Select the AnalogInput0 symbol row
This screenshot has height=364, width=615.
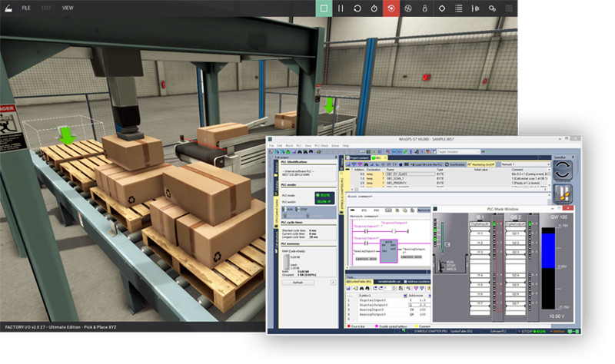point(387,309)
